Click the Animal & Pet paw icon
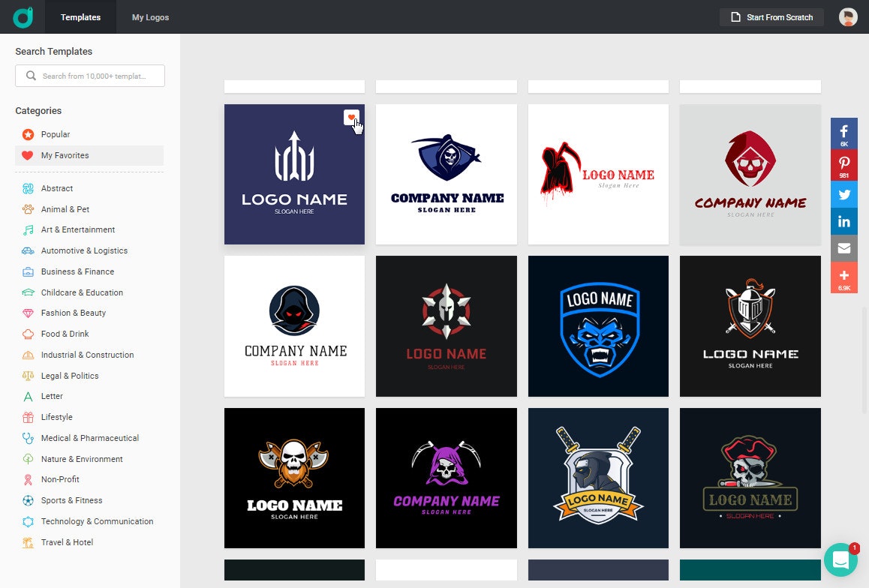 pyautogui.click(x=28, y=209)
